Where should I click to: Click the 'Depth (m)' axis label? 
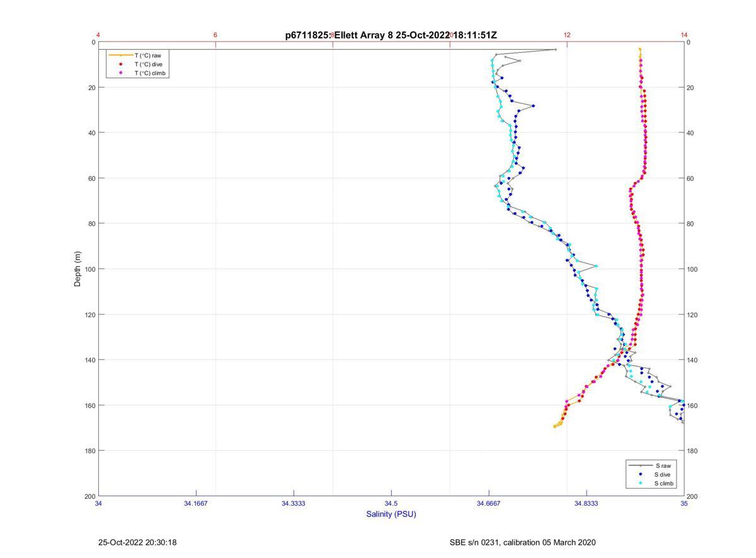pyautogui.click(x=78, y=269)
